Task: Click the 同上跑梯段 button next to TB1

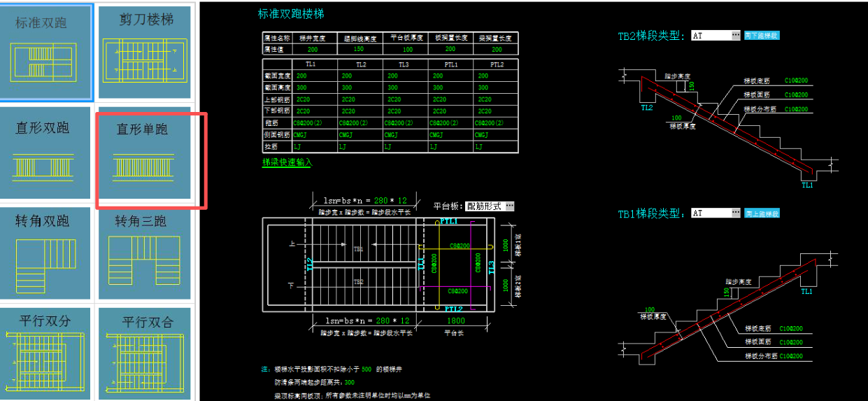Action: pos(761,213)
